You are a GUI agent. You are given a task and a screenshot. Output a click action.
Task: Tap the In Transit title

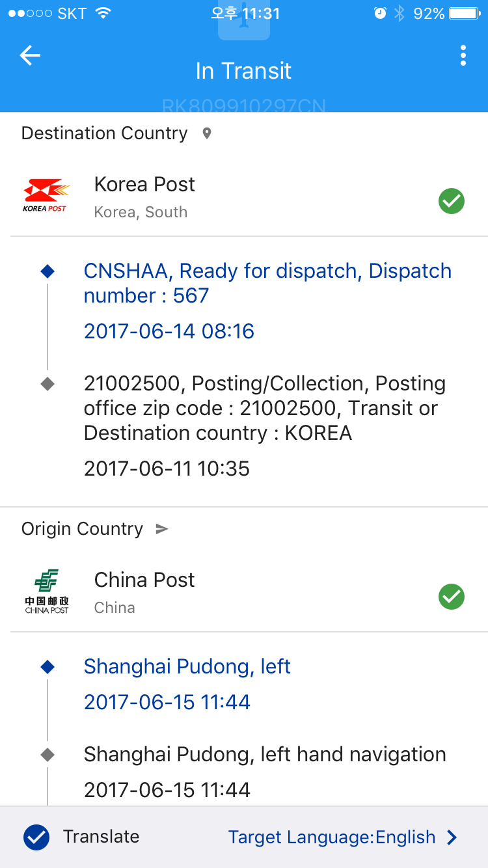coord(243,71)
